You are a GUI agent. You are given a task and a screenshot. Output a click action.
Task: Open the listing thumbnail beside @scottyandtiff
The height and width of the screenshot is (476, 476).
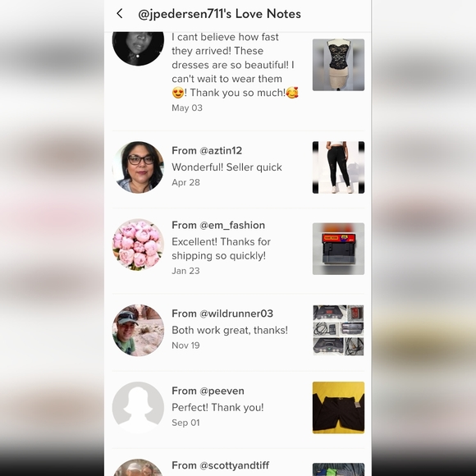pyautogui.click(x=338, y=469)
